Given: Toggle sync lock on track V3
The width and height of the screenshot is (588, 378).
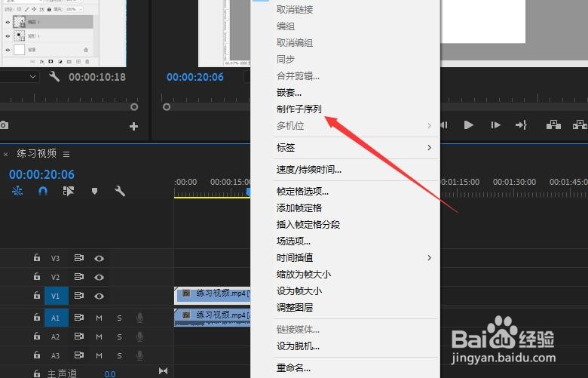Looking at the screenshot, I should tap(78, 258).
